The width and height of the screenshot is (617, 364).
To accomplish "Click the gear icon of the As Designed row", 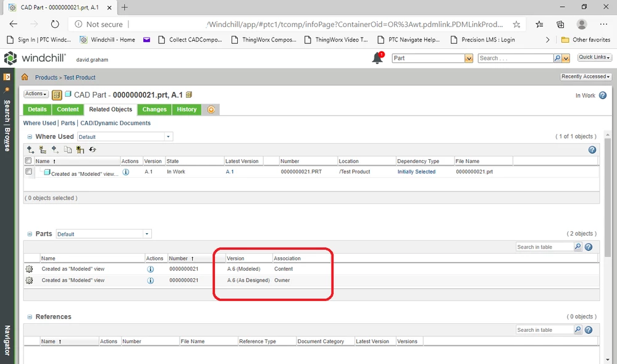I will tap(29, 280).
